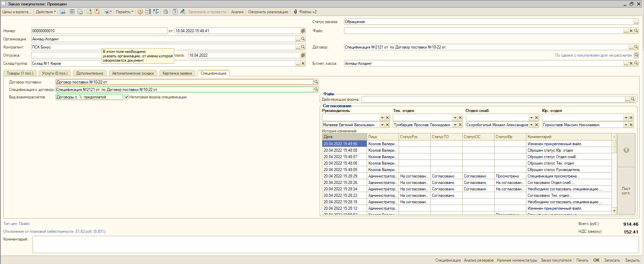Open magnifier for Спецификация к договору field
The height and width of the screenshot is (264, 644).
pyautogui.click(x=316, y=90)
